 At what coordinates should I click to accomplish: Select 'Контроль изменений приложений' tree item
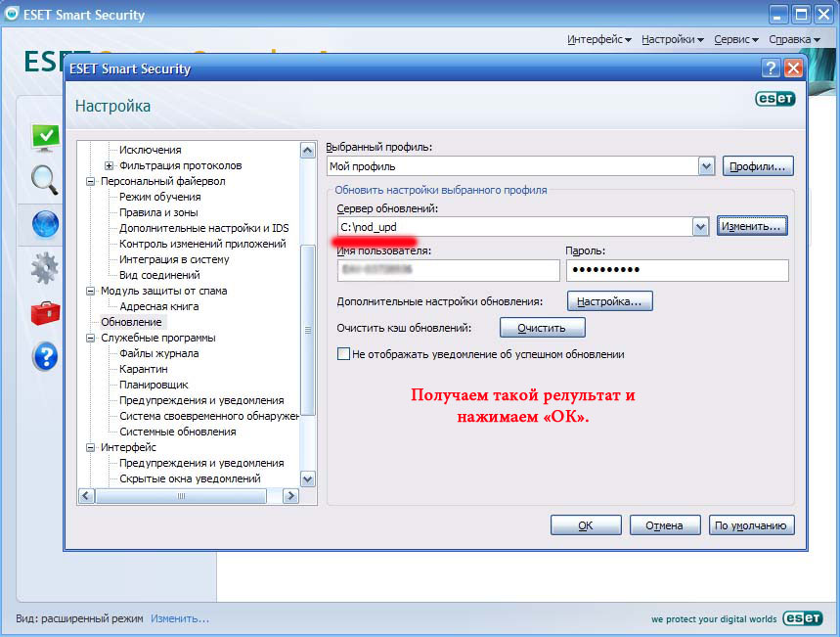[202, 244]
